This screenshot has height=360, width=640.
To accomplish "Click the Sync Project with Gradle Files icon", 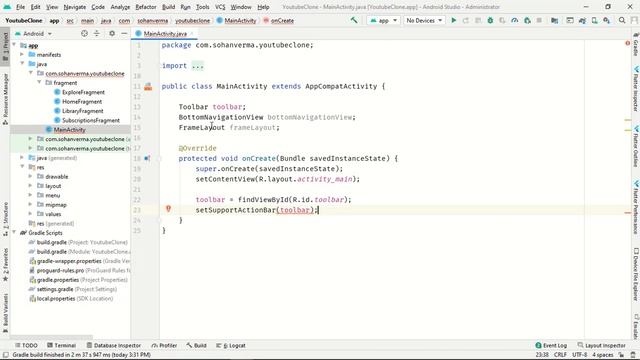I will [582, 20].
